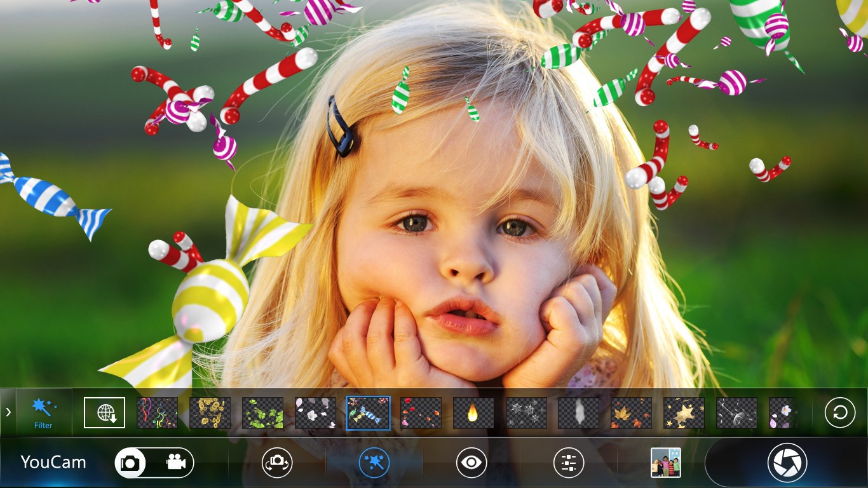Apply the planet space effect
868x488 pixels.
click(737, 413)
